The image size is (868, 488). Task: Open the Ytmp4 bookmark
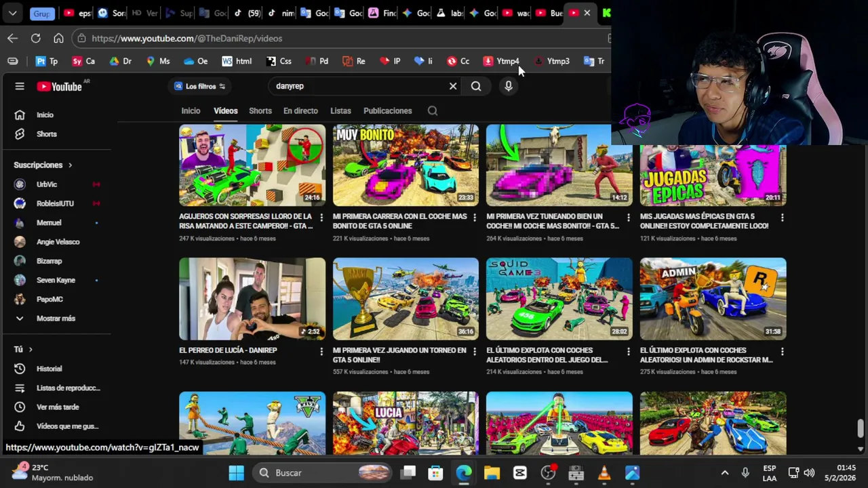click(x=501, y=61)
